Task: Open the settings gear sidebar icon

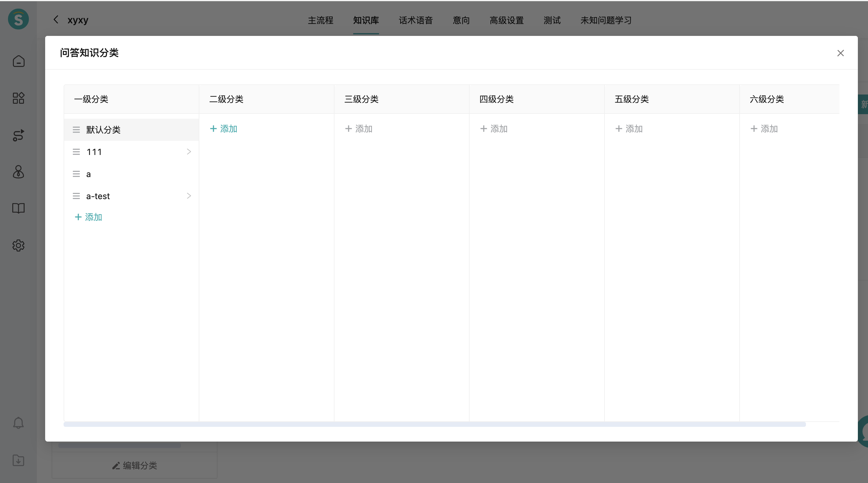Action: tap(18, 245)
